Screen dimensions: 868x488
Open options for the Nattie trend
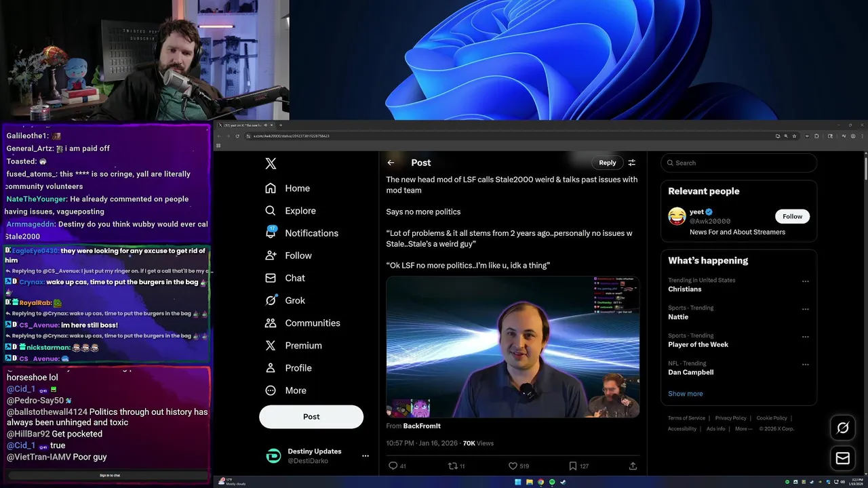[806, 309]
